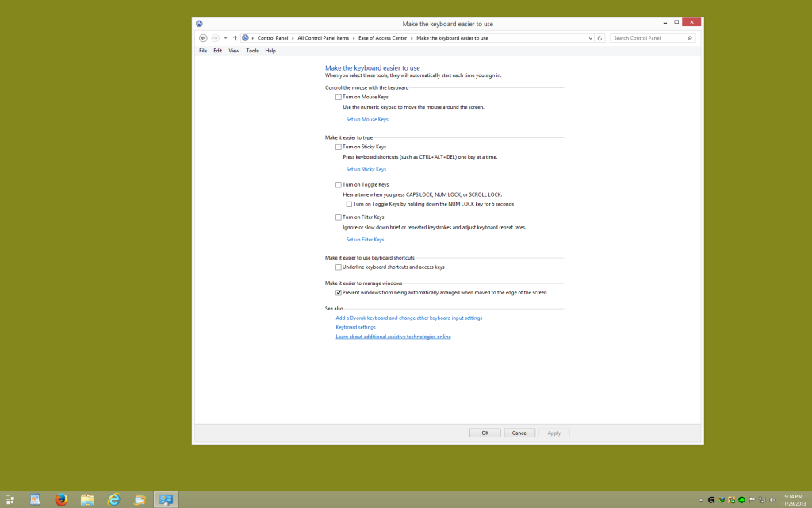
Task: Expand the address bar history dropdown
Action: (x=590, y=38)
